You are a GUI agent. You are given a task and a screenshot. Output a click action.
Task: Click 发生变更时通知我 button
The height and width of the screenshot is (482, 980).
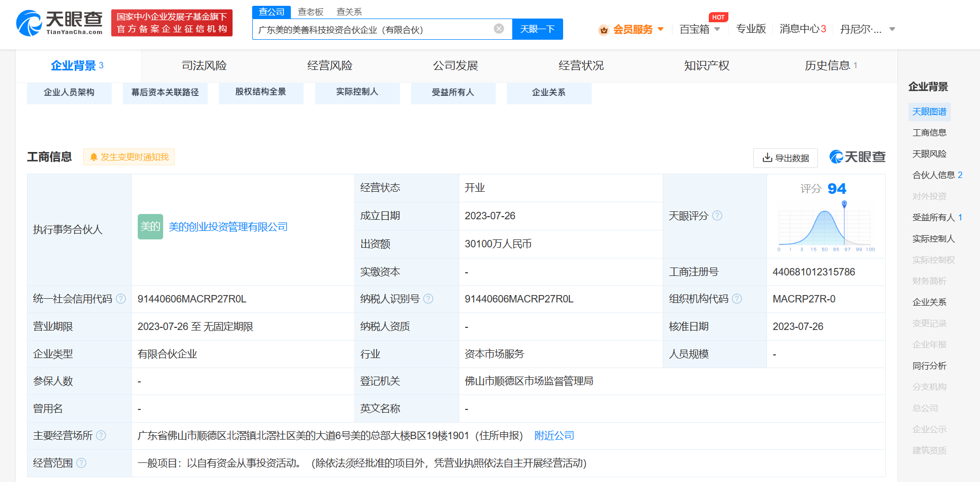[129, 157]
